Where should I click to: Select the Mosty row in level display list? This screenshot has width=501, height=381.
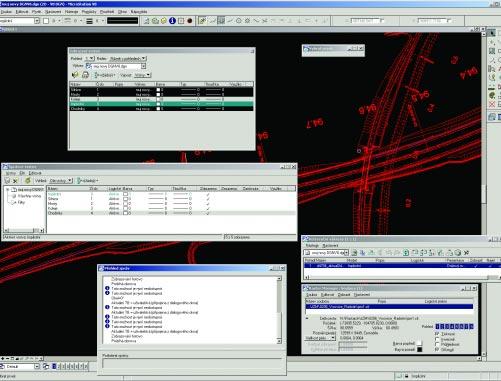(161, 94)
